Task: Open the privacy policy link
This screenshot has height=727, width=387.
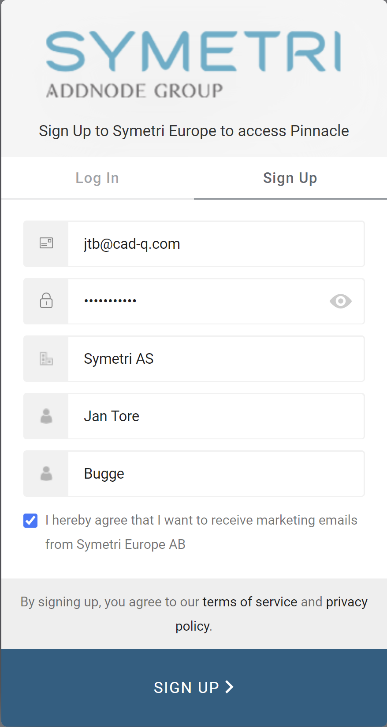Action: (x=271, y=614)
